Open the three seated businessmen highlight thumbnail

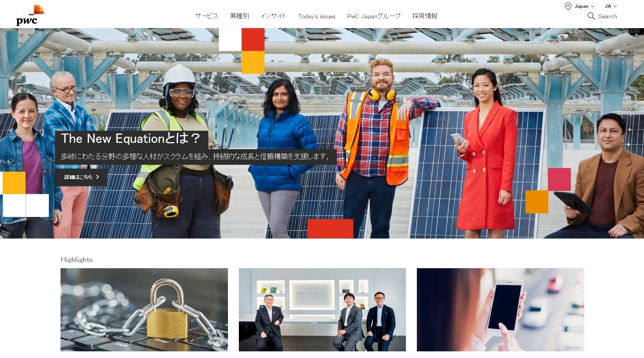coord(322,310)
